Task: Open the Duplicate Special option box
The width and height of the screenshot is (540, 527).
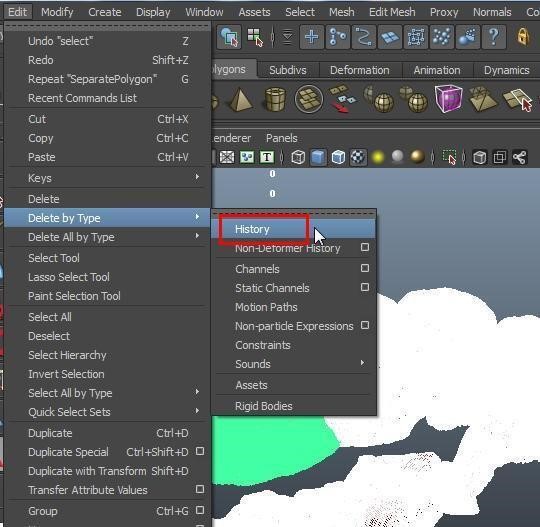Action: pyautogui.click(x=200, y=451)
